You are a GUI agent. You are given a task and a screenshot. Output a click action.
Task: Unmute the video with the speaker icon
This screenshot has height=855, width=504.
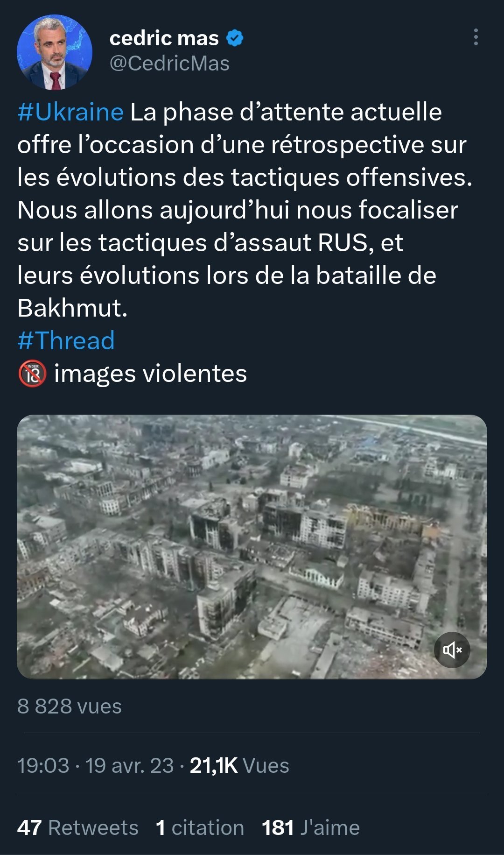[452, 650]
